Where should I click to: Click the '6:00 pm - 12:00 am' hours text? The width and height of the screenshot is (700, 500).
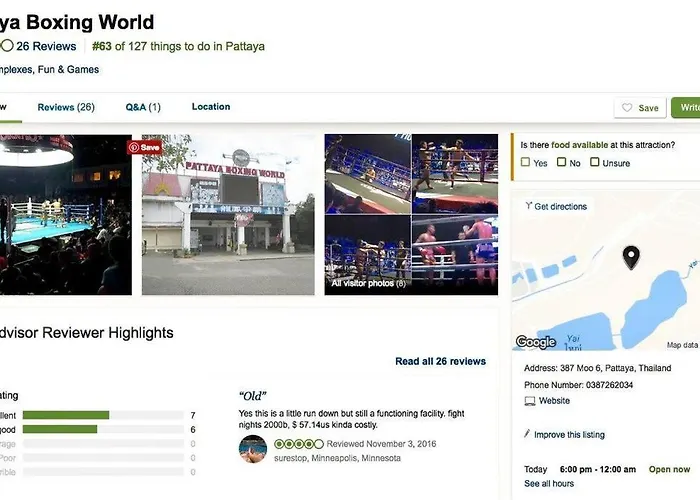coord(598,469)
